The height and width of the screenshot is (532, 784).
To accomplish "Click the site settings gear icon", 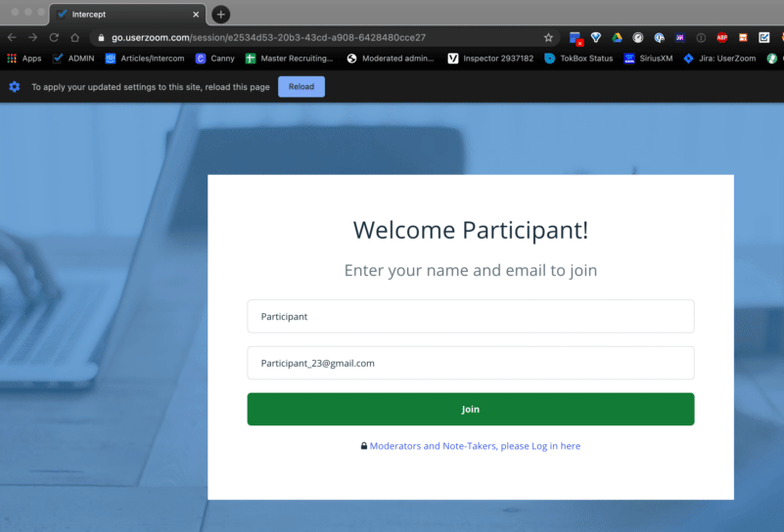I will (15, 87).
